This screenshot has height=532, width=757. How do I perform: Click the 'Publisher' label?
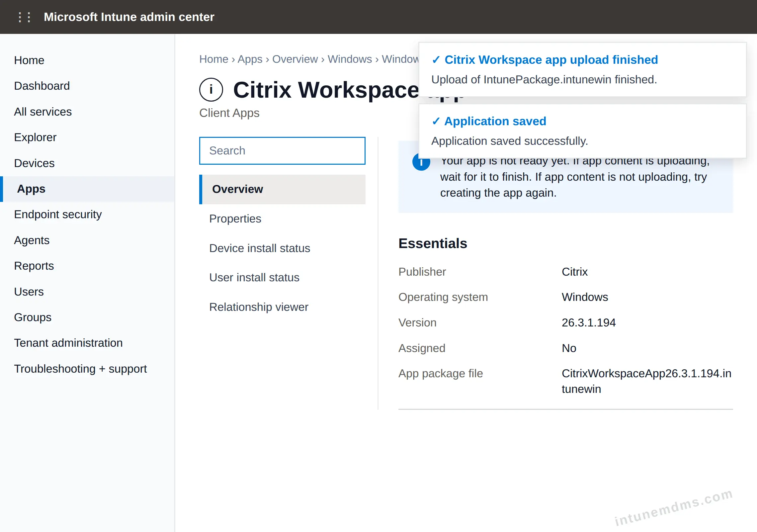pyautogui.click(x=422, y=272)
